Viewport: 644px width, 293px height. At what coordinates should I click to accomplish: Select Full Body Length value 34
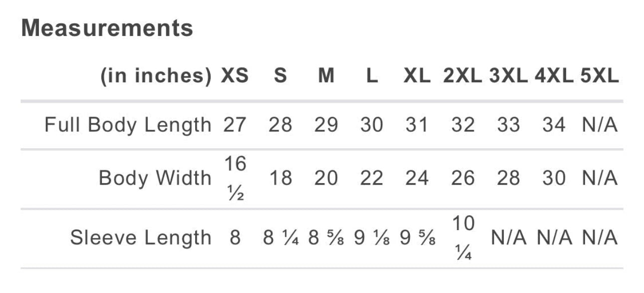(554, 125)
